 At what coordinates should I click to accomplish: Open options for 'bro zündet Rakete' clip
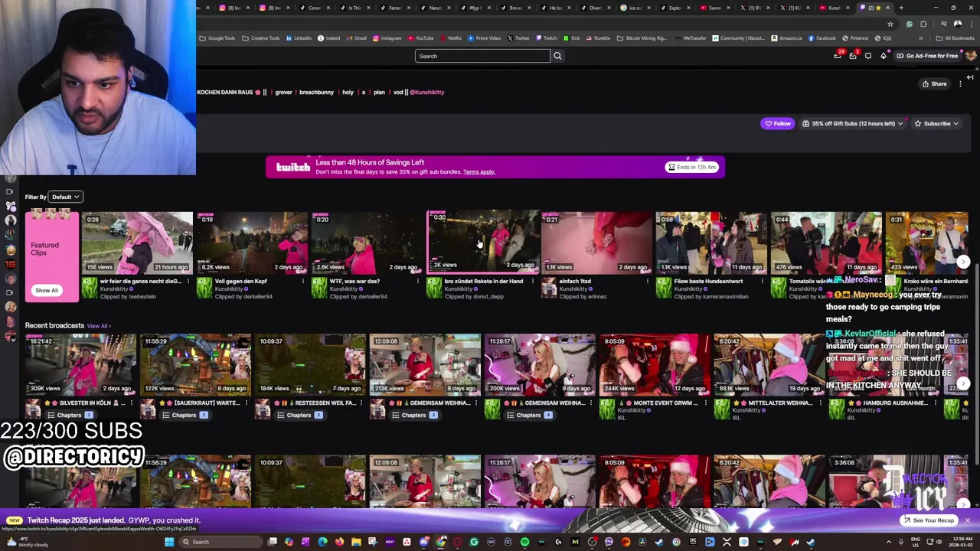click(533, 282)
